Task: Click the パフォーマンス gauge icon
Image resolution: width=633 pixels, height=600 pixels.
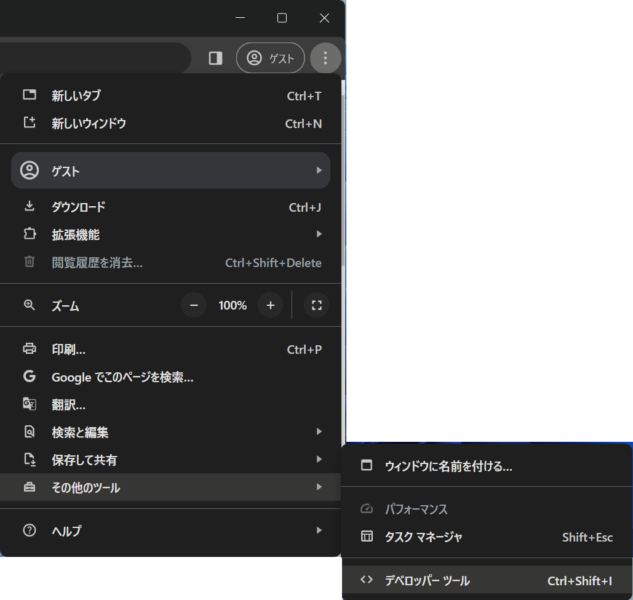Action: point(367,509)
